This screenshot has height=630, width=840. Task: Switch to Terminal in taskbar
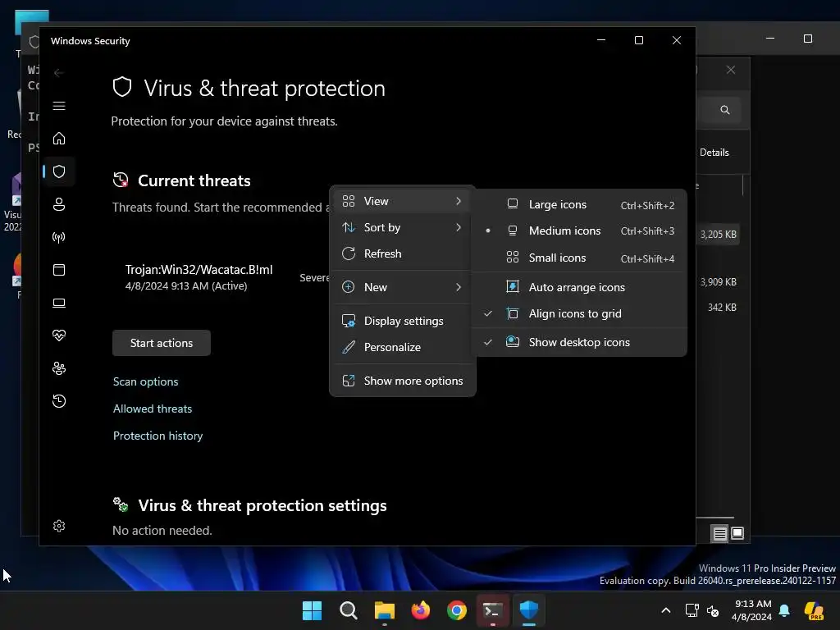click(492, 610)
